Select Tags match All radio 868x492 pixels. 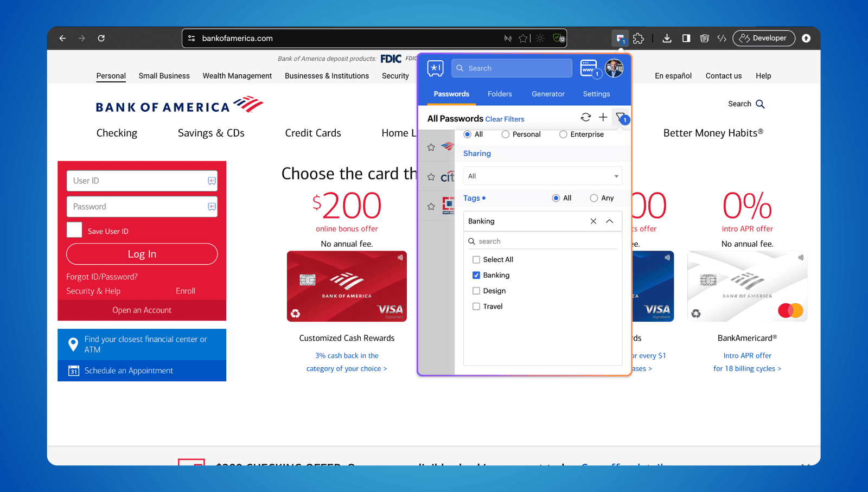tap(556, 198)
